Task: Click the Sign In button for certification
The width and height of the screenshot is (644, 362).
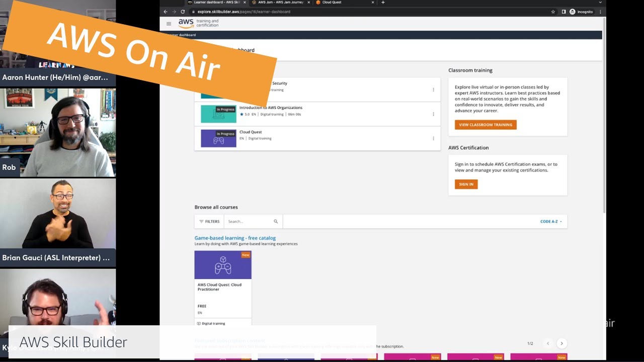Action: point(466,185)
